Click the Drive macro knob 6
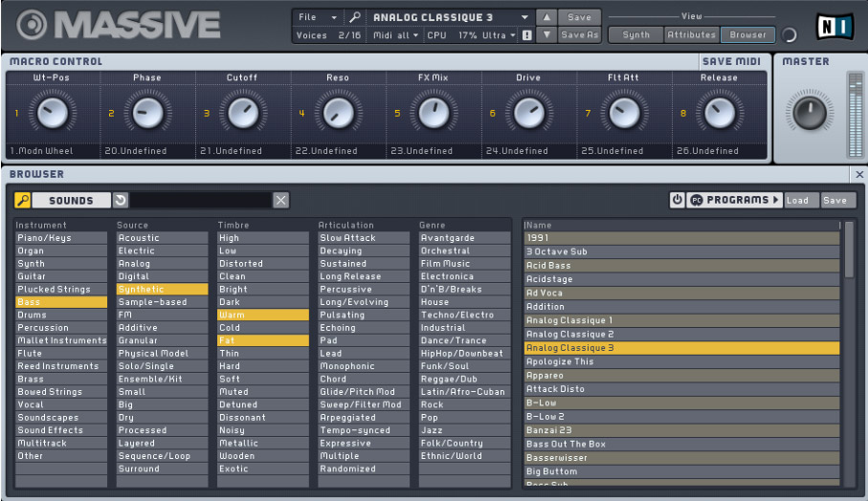This screenshot has height=501, width=868. (528, 113)
